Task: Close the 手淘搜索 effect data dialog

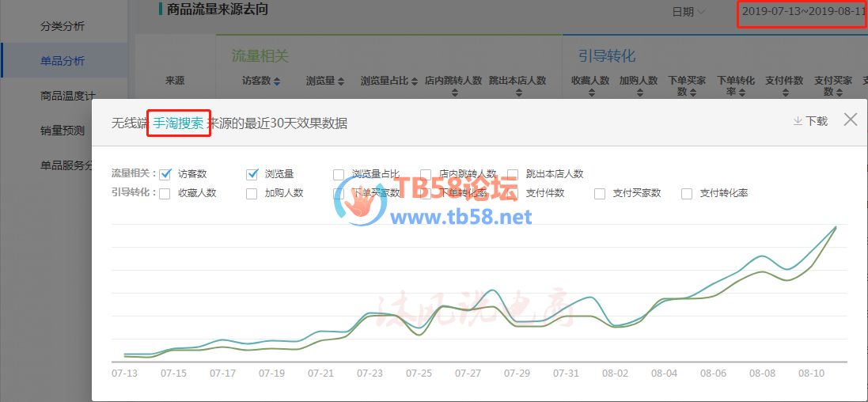Action: (x=851, y=119)
